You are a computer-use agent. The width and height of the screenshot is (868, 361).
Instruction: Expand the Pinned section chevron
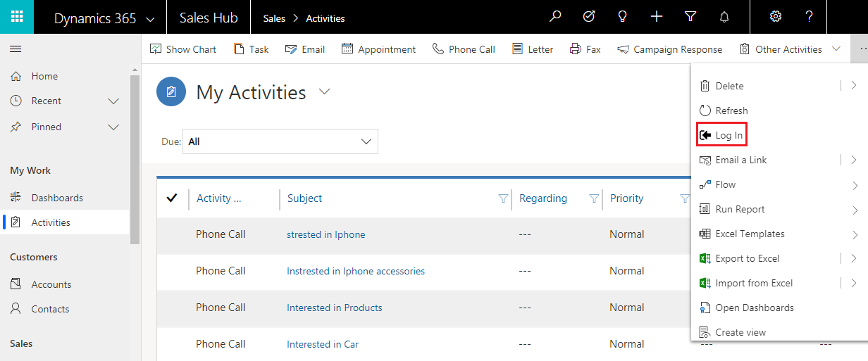(113, 127)
